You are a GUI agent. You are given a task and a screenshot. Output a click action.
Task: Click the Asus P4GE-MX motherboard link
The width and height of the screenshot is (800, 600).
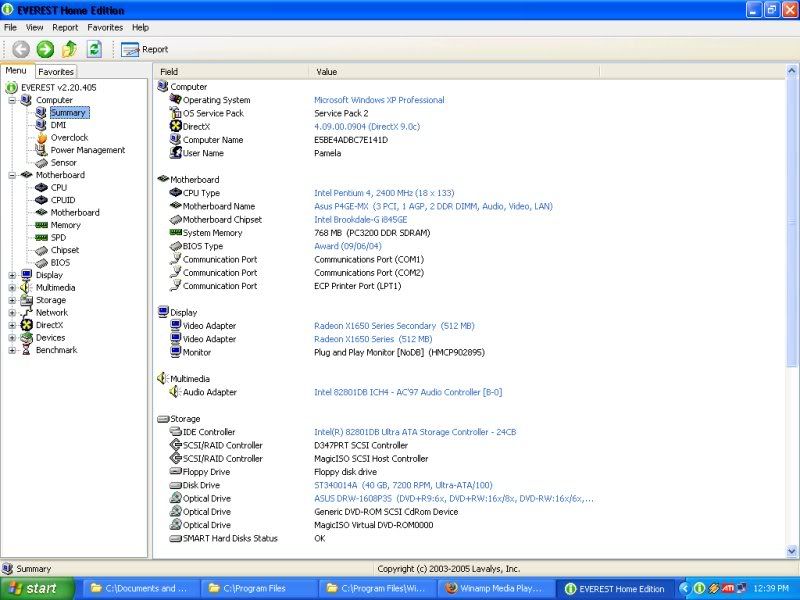point(432,207)
